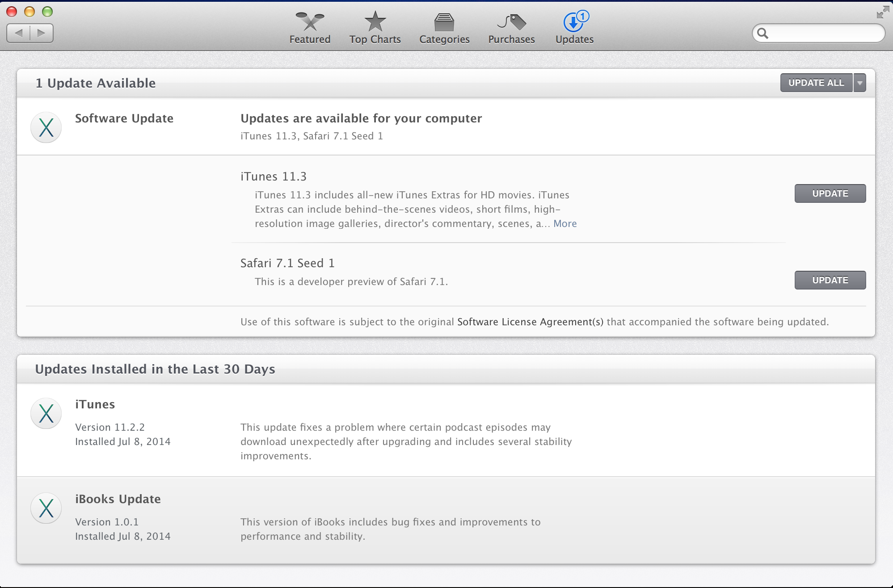Screen dimensions: 893x588
Task: Update Safari 7.1 Seed 1
Action: [830, 280]
